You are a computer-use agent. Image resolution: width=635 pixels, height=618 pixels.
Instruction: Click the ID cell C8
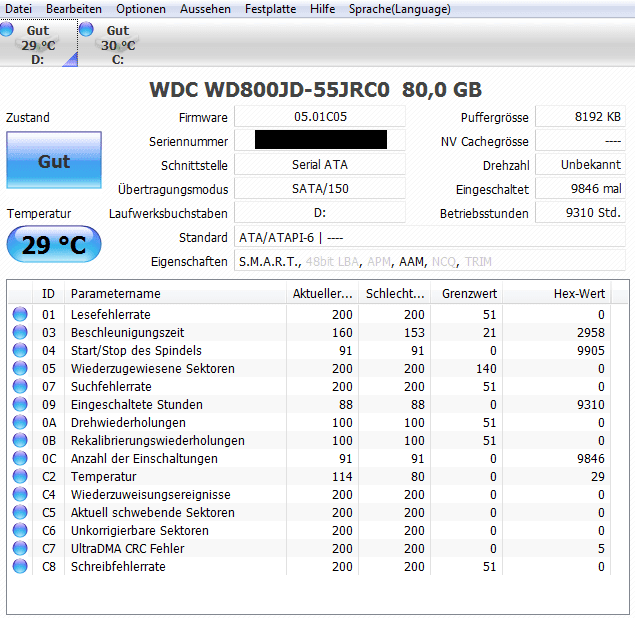tap(49, 567)
